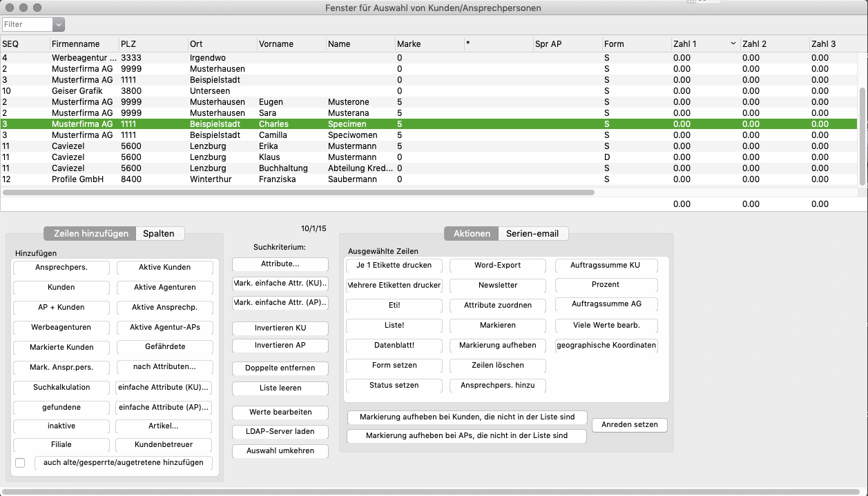The width and height of the screenshot is (868, 496).
Task: Select the Zeilen hinzufügen tab
Action: pos(90,233)
